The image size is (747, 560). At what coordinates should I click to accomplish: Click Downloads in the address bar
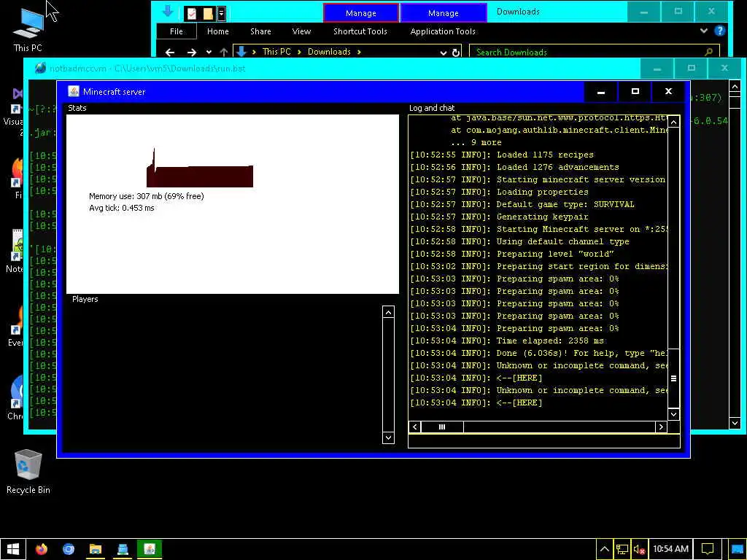click(x=329, y=52)
